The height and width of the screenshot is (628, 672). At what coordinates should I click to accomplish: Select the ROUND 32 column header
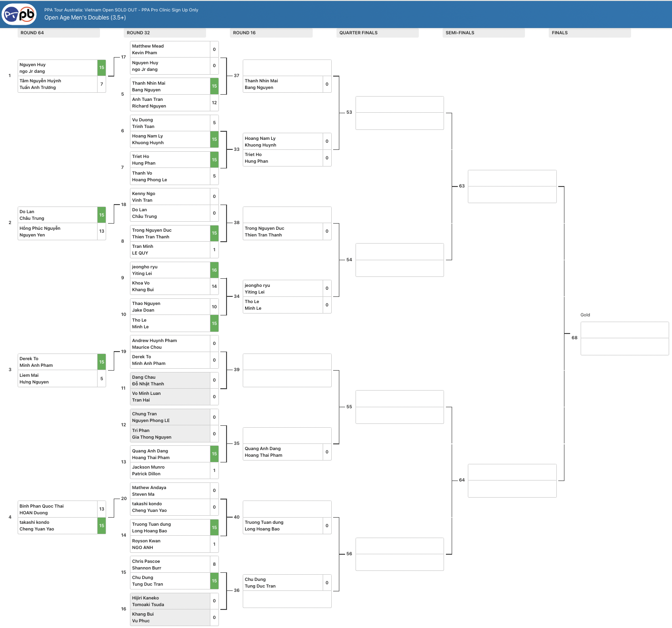click(165, 33)
